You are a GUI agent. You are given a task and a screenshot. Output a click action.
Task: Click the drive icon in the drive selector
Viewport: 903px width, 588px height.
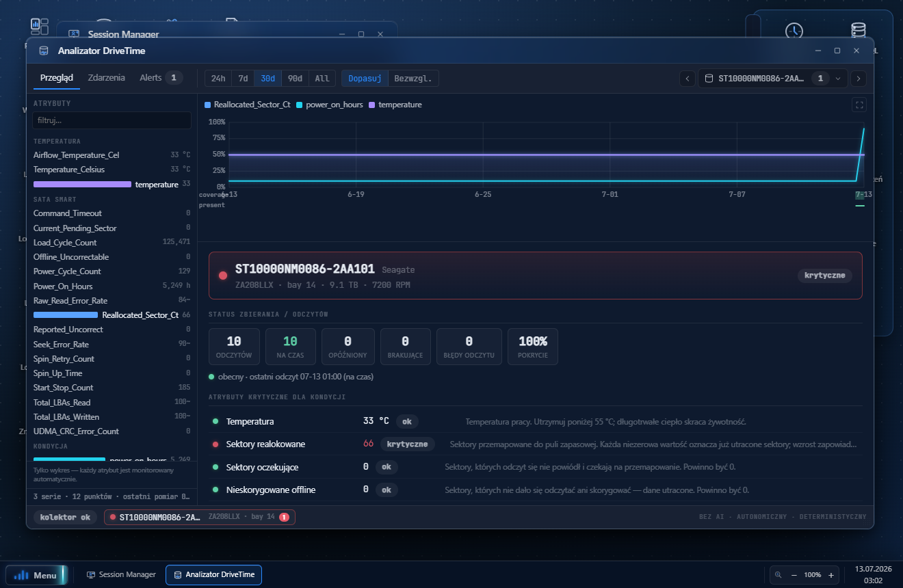tap(709, 79)
